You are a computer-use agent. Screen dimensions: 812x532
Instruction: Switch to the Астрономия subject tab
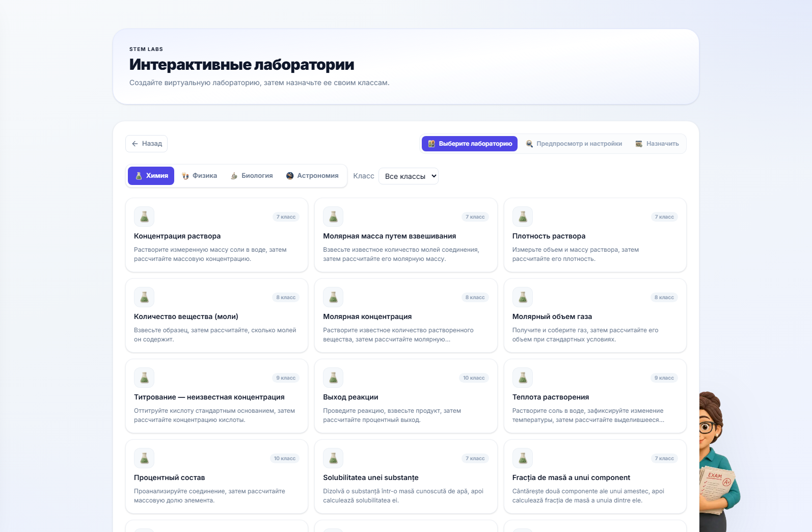pyautogui.click(x=312, y=176)
